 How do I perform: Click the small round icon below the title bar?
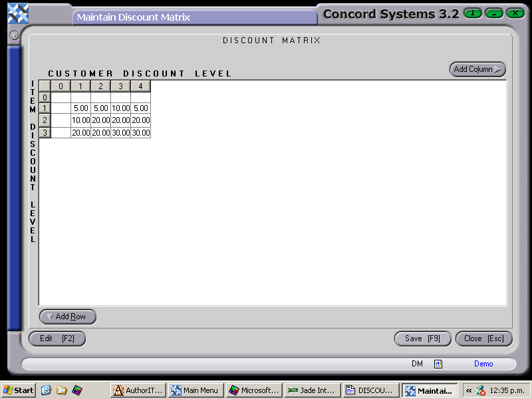pyautogui.click(x=14, y=36)
